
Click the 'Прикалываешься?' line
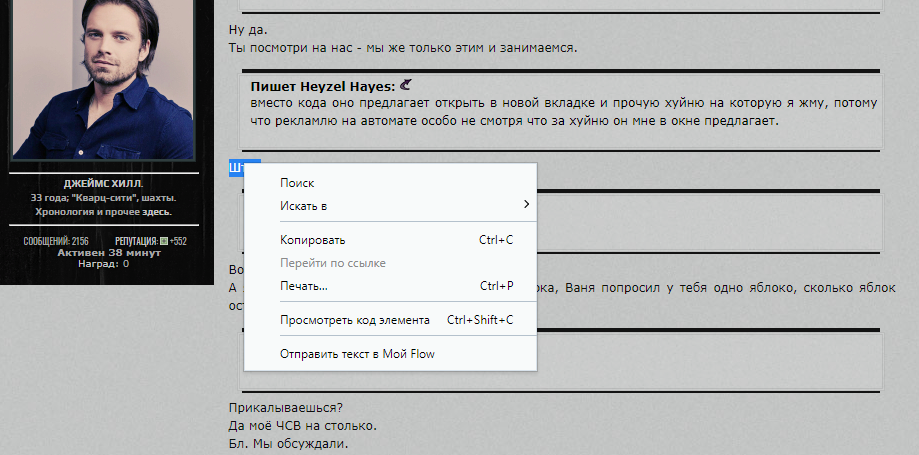(286, 408)
